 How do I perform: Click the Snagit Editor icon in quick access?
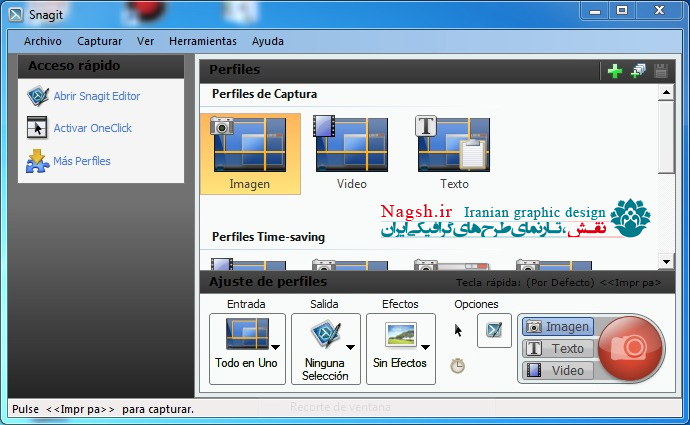tap(37, 96)
